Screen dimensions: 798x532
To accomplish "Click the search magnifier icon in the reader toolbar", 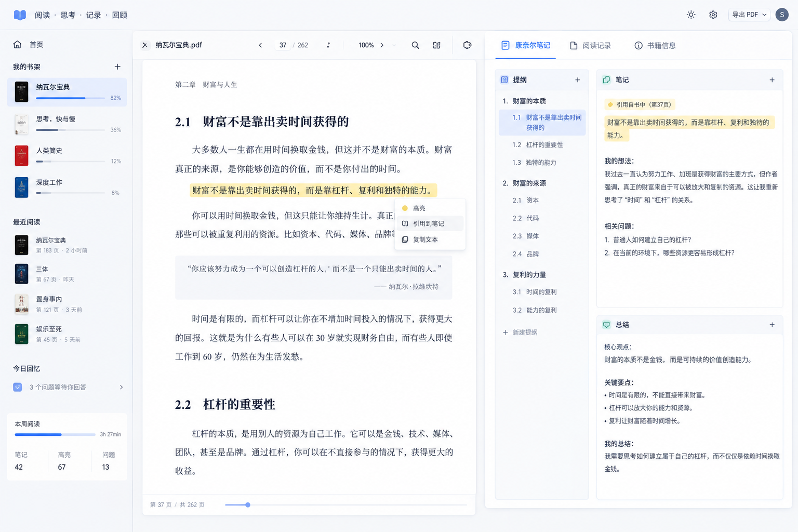I will click(x=415, y=45).
